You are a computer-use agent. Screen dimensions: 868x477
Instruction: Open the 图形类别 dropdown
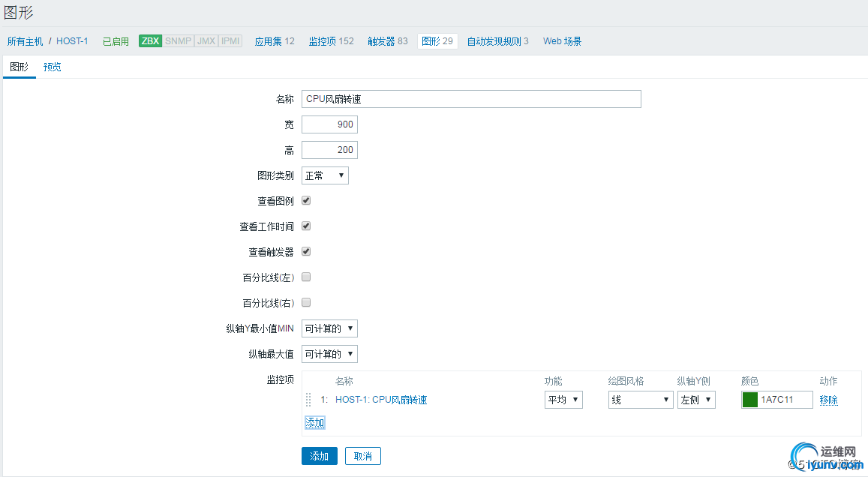pyautogui.click(x=324, y=175)
